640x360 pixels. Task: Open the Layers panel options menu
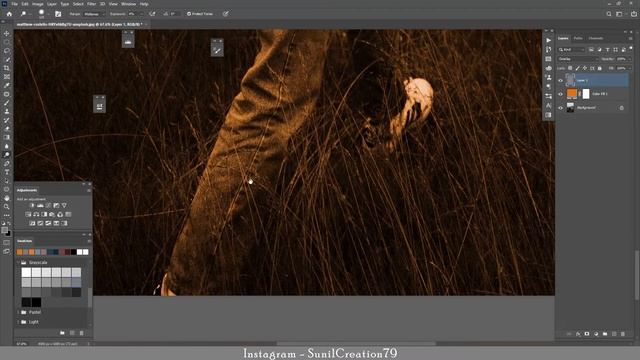point(631,38)
